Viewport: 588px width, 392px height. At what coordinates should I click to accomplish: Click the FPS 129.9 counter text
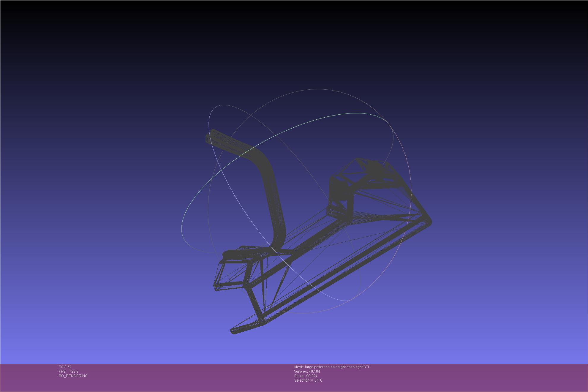(69, 372)
